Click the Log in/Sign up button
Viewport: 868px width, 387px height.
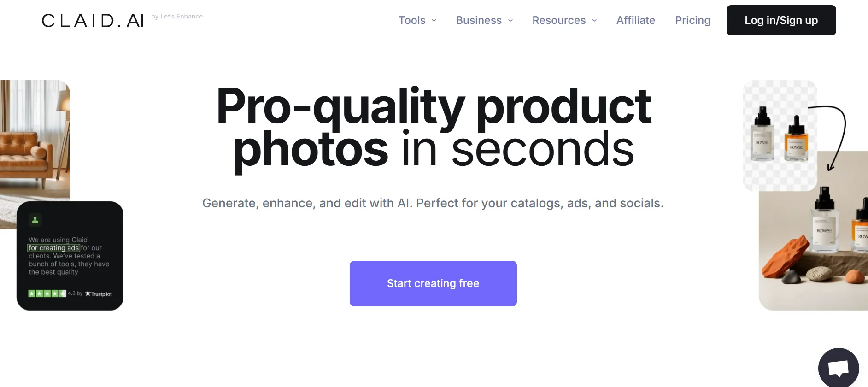[x=781, y=20]
